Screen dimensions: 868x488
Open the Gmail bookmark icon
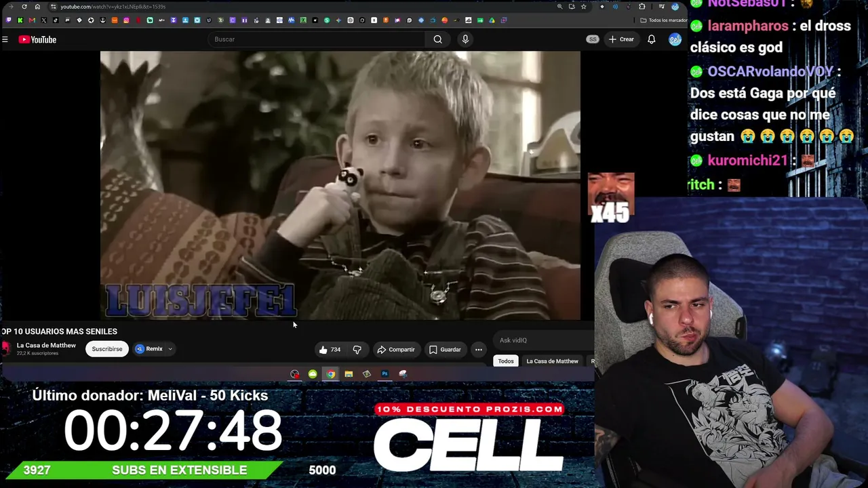pyautogui.click(x=32, y=20)
